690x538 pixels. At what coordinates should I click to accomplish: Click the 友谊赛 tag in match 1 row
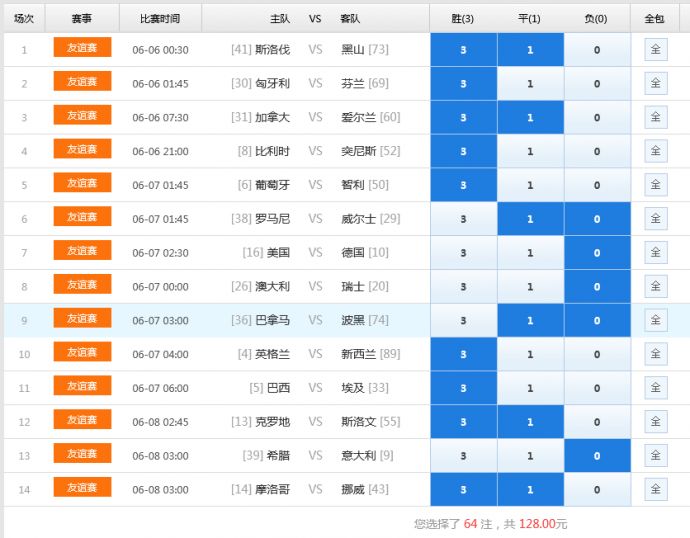coord(82,48)
